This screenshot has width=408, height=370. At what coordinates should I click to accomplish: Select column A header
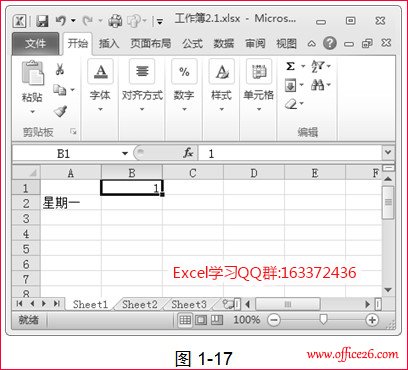[70, 173]
